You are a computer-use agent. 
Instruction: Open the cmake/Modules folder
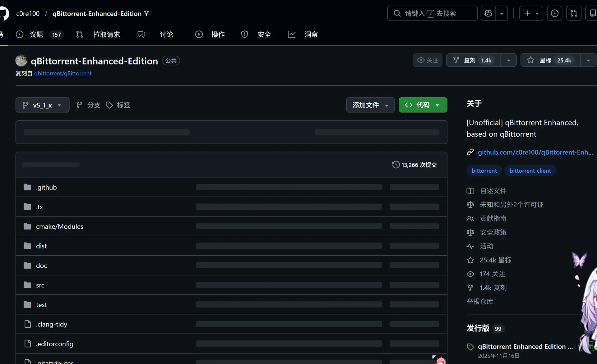(x=60, y=226)
